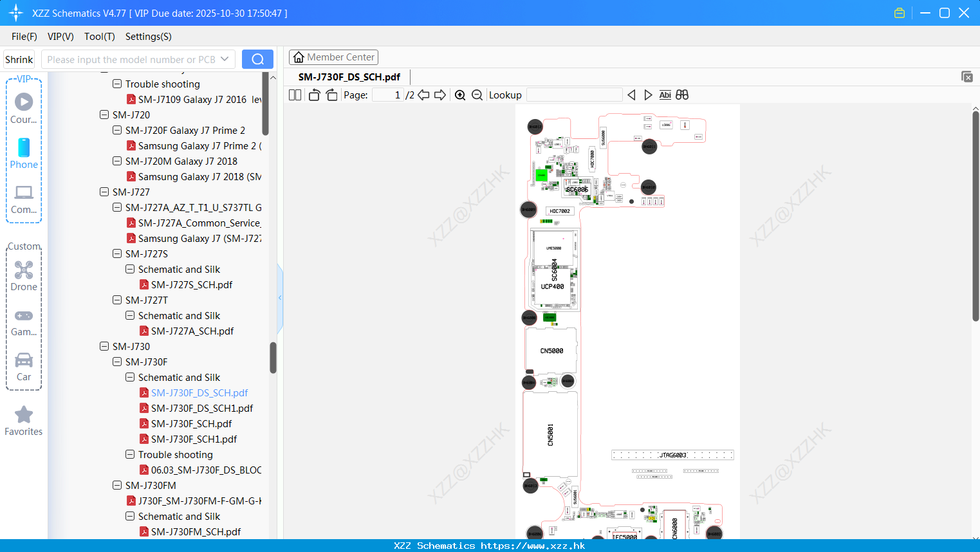Find previous lookup result triangle
Image resolution: width=980 pixels, height=552 pixels.
631,95
